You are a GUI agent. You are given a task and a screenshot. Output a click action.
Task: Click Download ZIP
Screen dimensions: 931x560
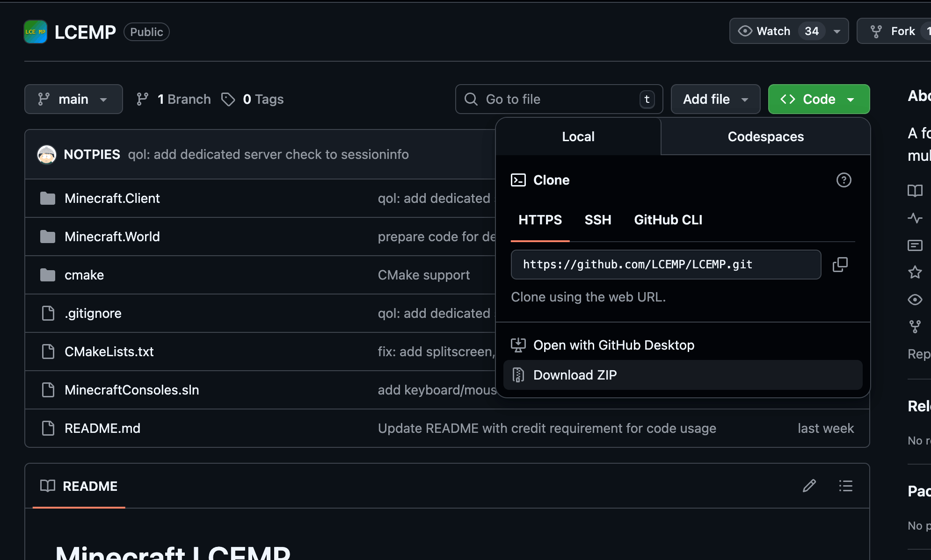click(x=575, y=375)
